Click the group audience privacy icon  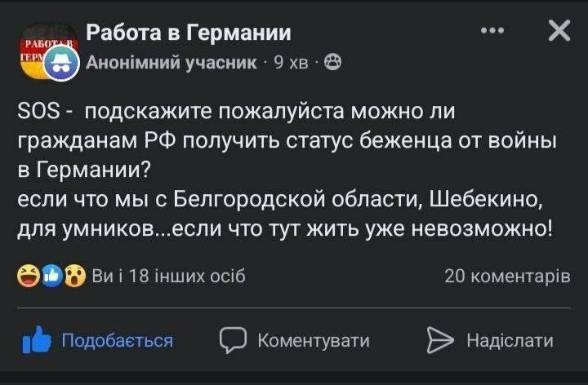click(333, 62)
